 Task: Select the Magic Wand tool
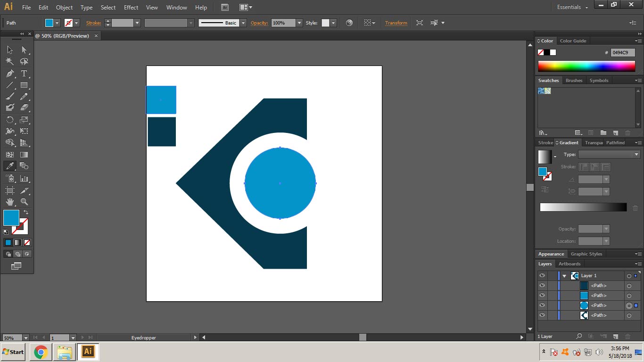(x=10, y=61)
